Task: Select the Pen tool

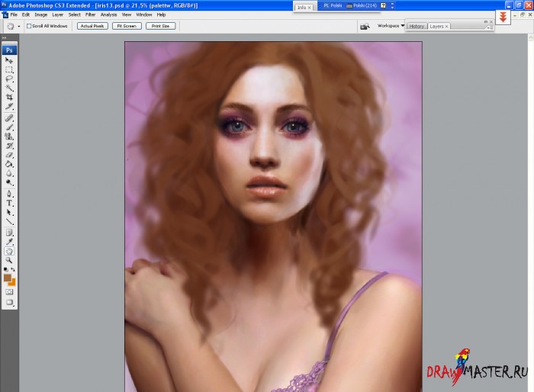Action: [x=9, y=194]
